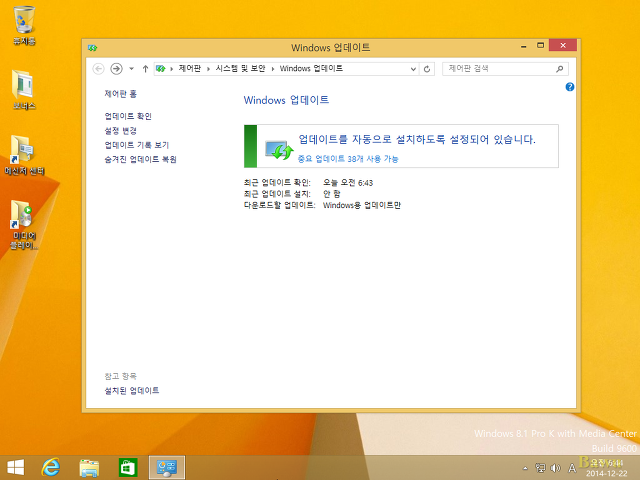Open 제어판 홈 in the sidebar
Viewport: 640px width, 480px height.
pos(120,94)
